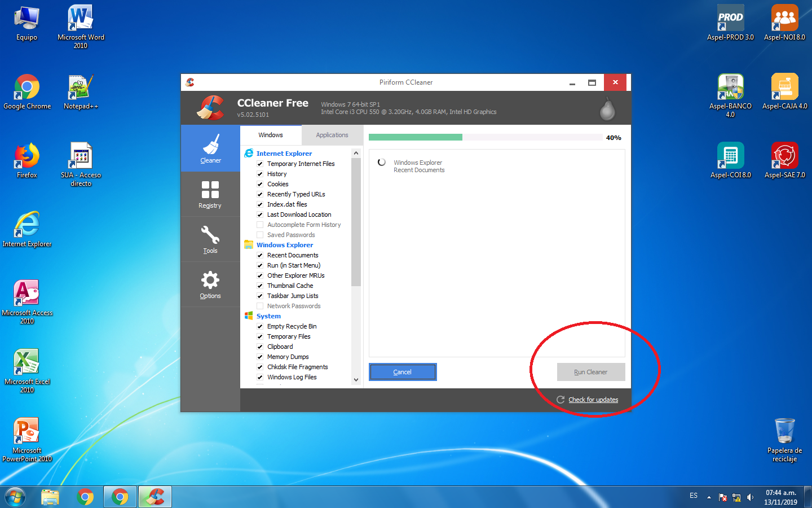
Task: Toggle Empty Recycle Bin checkbox
Action: coord(260,326)
